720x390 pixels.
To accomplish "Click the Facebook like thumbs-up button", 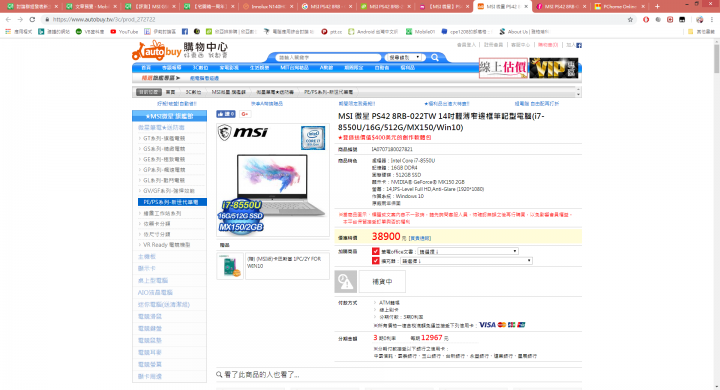I will 226,114.
